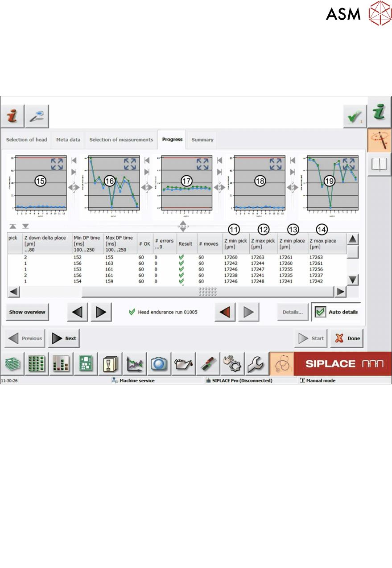Click the Next button
Screen dimensions: 392x568
[x=63, y=338]
